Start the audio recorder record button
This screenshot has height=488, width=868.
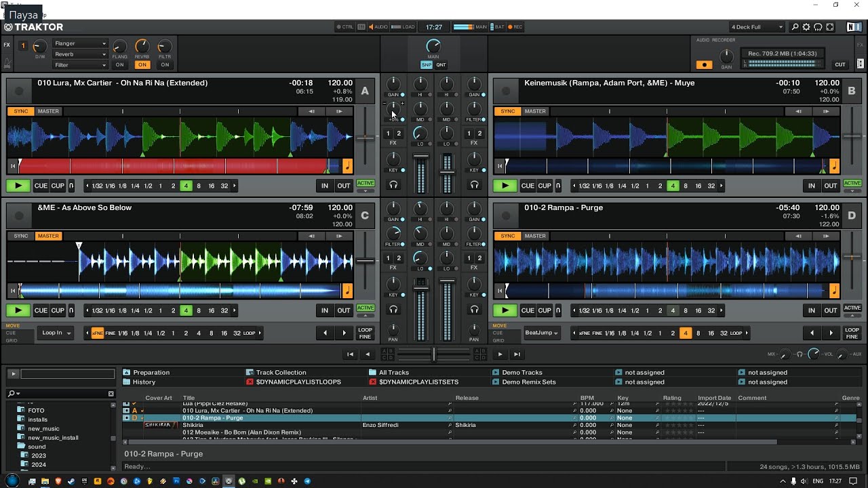point(705,64)
